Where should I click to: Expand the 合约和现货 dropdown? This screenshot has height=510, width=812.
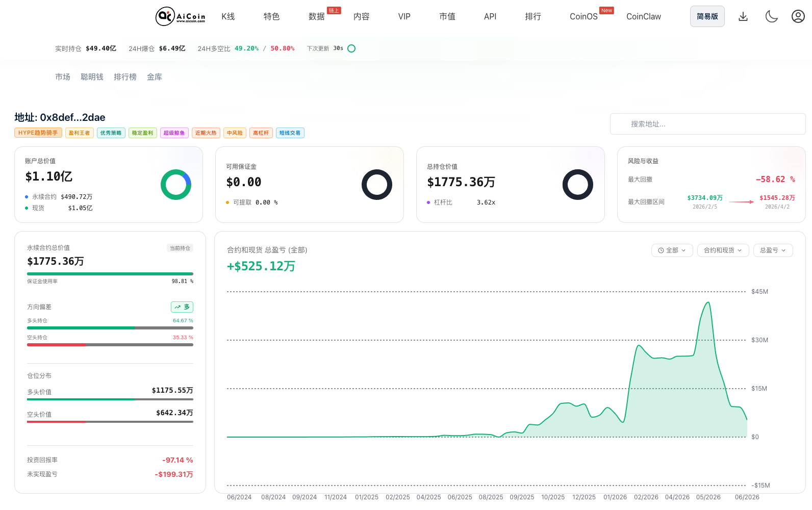pos(723,250)
